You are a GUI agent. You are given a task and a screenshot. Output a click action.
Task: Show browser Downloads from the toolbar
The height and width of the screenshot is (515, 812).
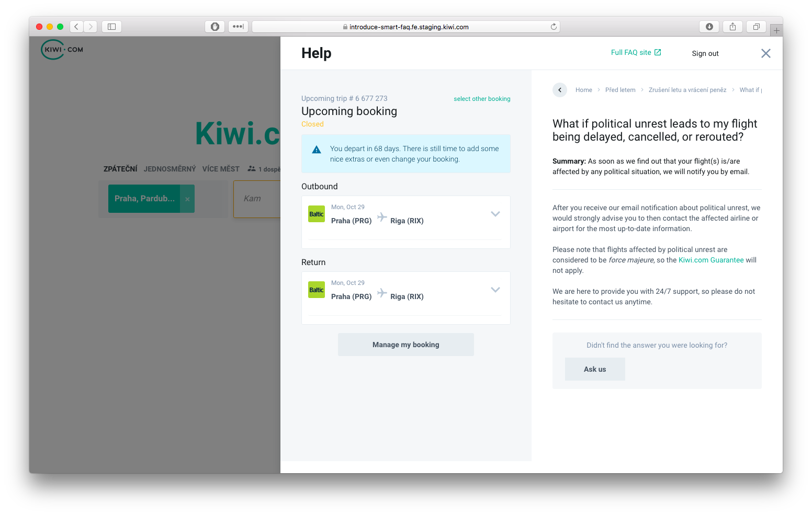(x=709, y=26)
